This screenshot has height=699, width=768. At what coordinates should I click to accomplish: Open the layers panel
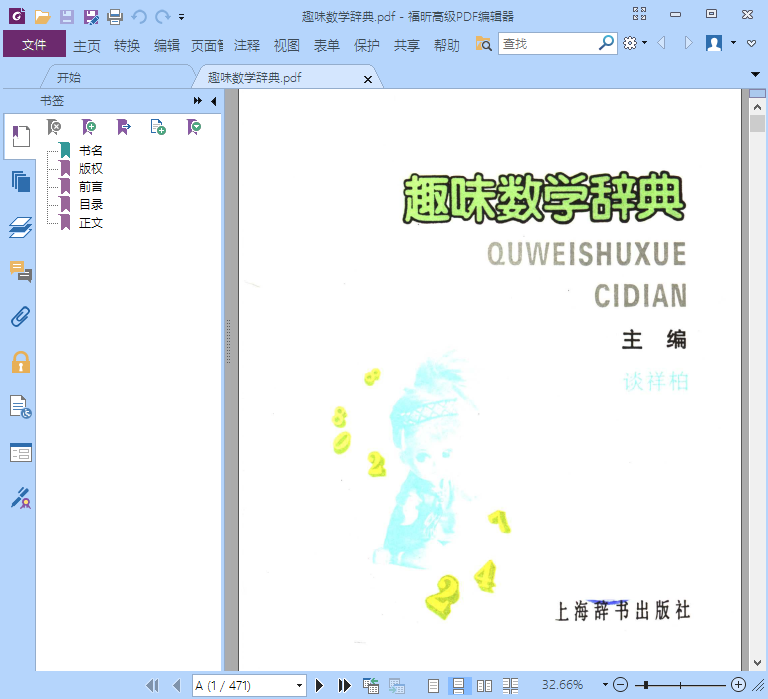tap(21, 227)
